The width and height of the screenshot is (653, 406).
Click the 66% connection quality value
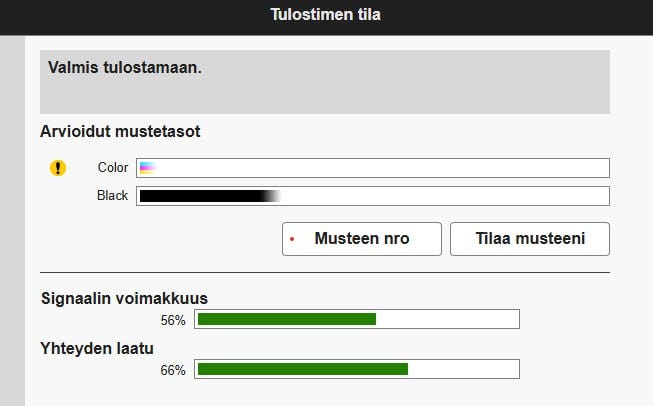coord(173,370)
